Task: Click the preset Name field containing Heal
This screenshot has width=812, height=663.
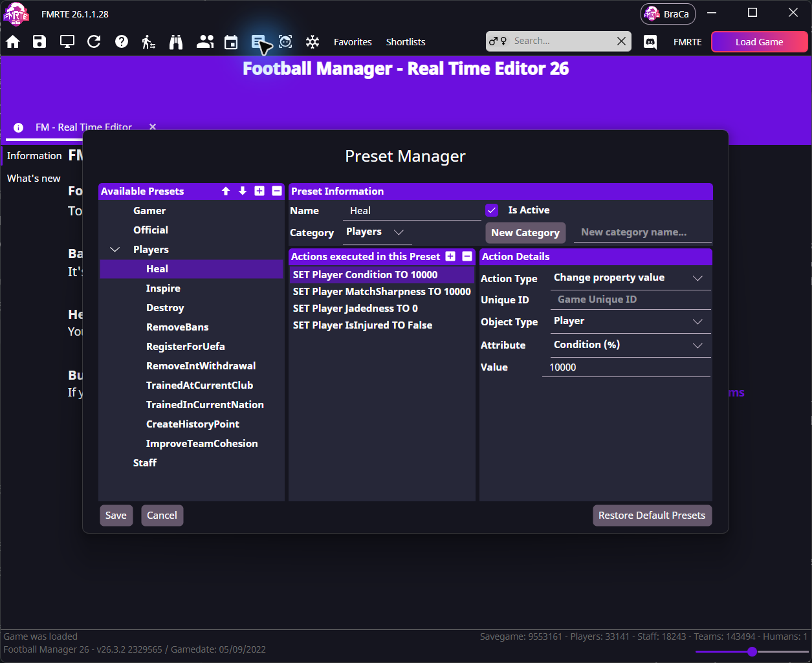Action: (x=411, y=211)
